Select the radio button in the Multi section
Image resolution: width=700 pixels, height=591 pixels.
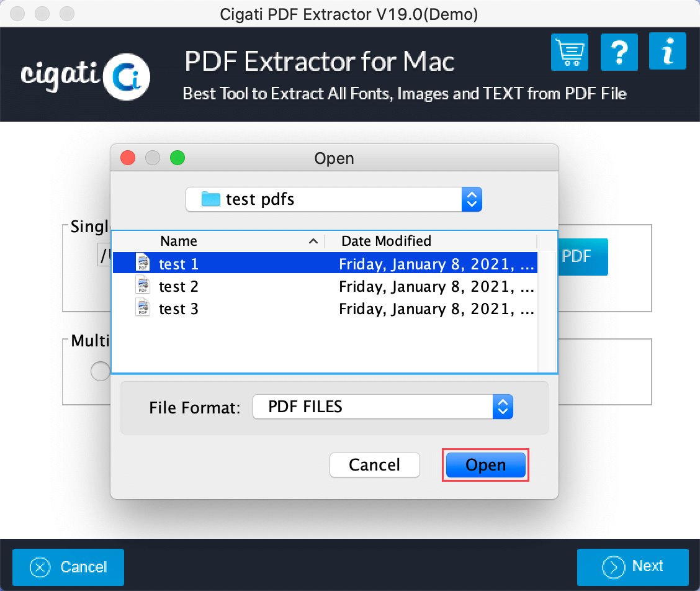tap(100, 371)
